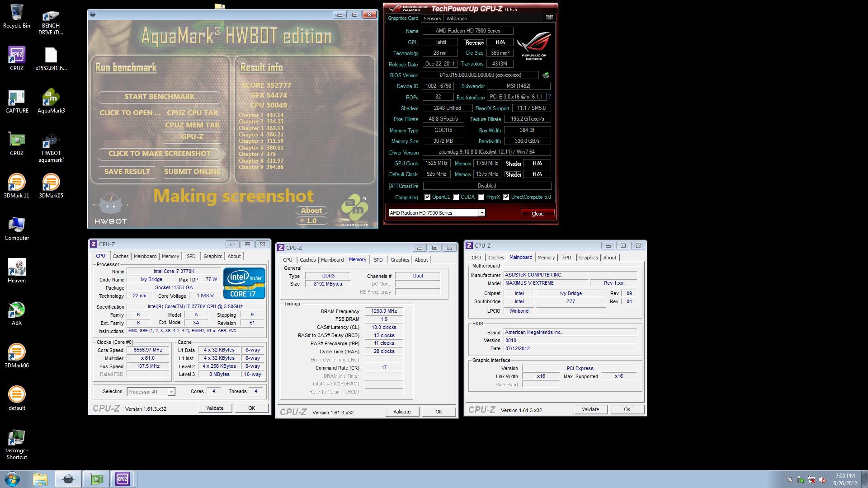The height and width of the screenshot is (488, 868).
Task: Toggle the DirectCompute 5.0 checkbox
Action: [x=506, y=197]
